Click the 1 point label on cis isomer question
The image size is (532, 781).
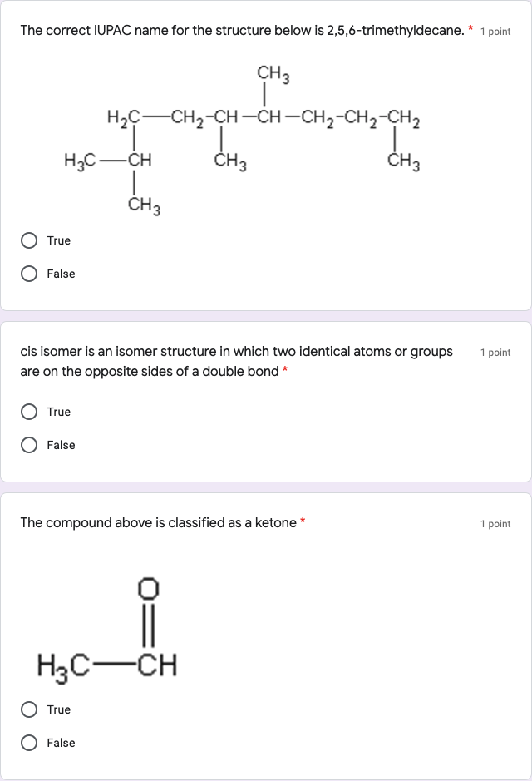pyautogui.click(x=497, y=353)
